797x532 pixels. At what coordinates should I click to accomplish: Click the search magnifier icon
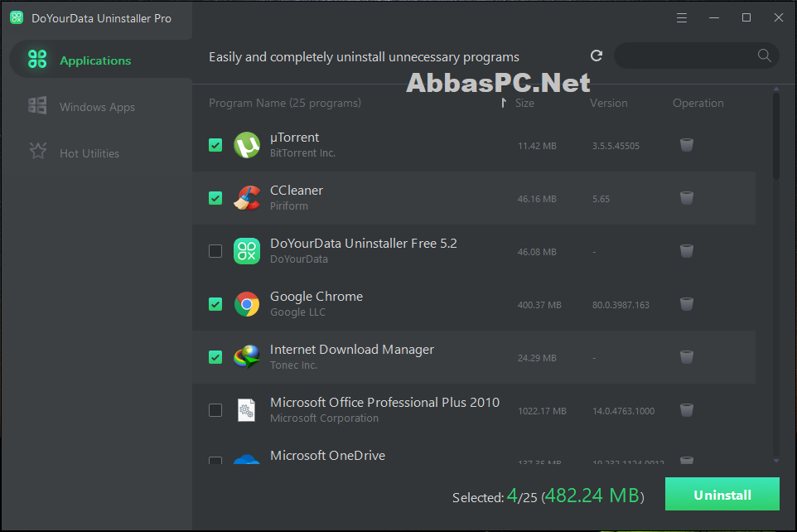tap(764, 56)
